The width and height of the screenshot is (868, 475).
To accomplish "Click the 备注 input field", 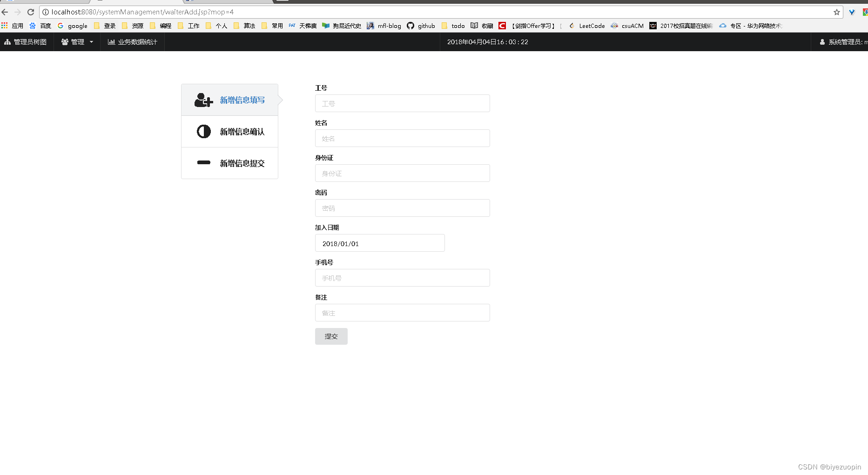I will (403, 313).
